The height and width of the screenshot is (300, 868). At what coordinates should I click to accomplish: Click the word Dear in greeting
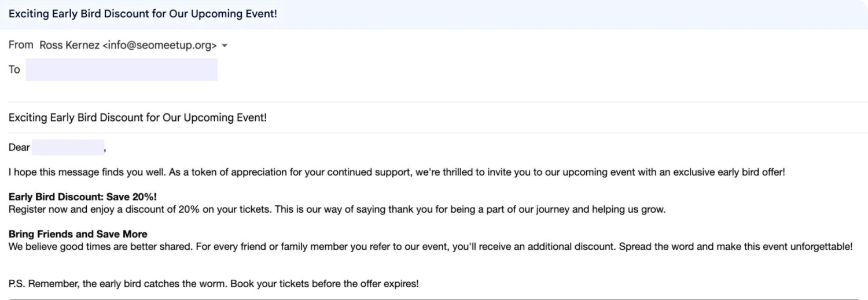19,147
